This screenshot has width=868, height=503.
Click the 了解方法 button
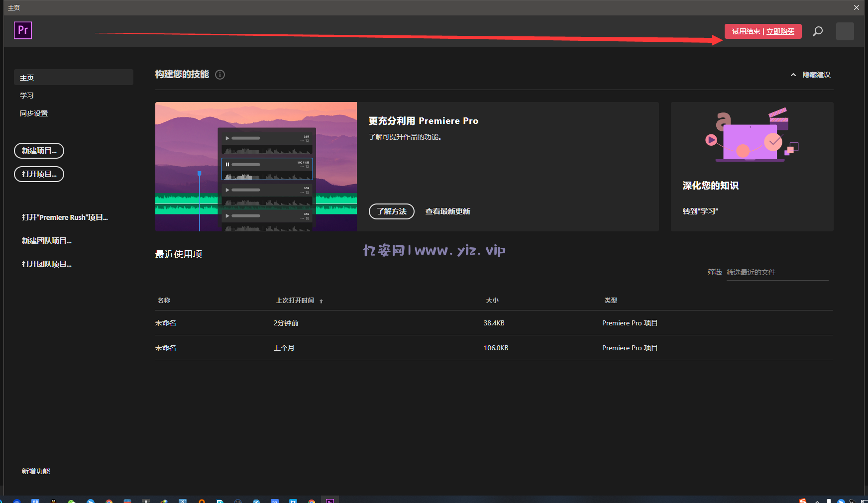pos(392,211)
